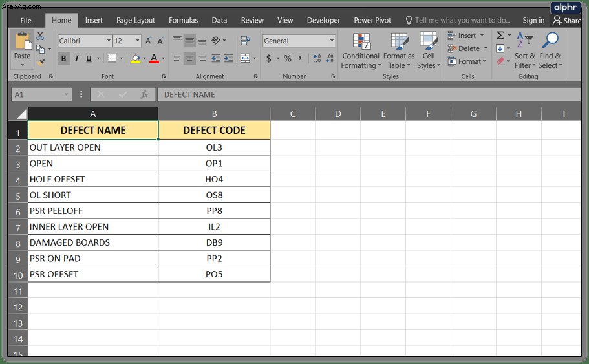Image resolution: width=589 pixels, height=364 pixels.
Task: Click Sign in
Action: pyautogui.click(x=533, y=20)
